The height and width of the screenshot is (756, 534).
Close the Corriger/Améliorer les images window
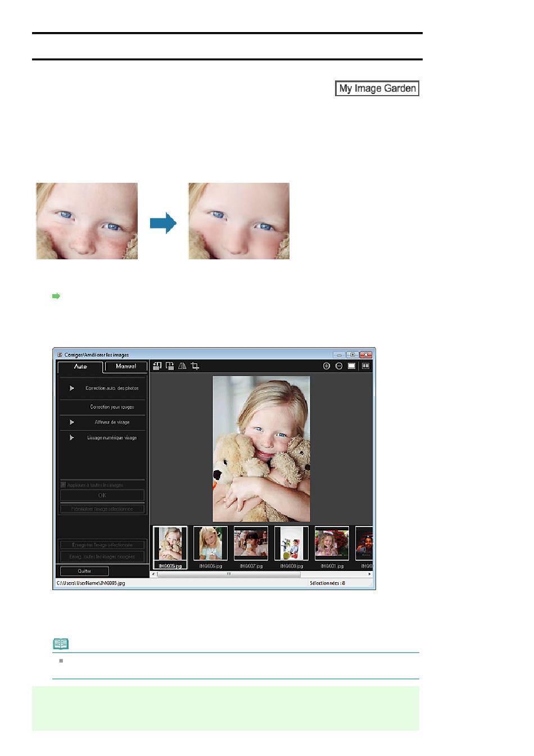pos(366,355)
